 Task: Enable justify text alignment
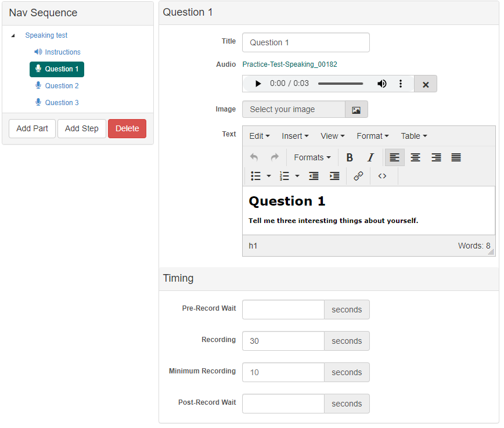pos(456,157)
